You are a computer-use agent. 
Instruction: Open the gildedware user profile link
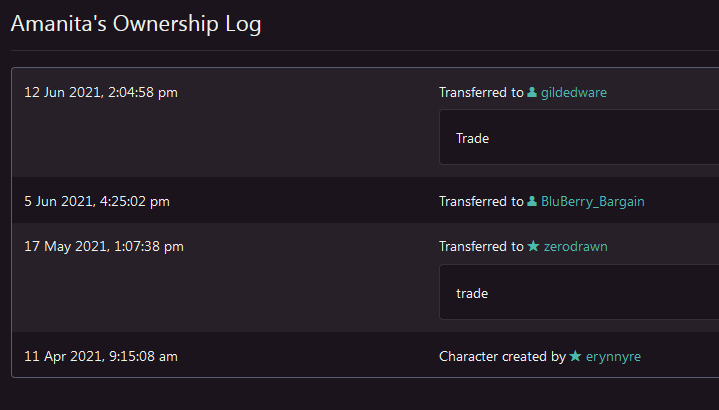click(574, 93)
